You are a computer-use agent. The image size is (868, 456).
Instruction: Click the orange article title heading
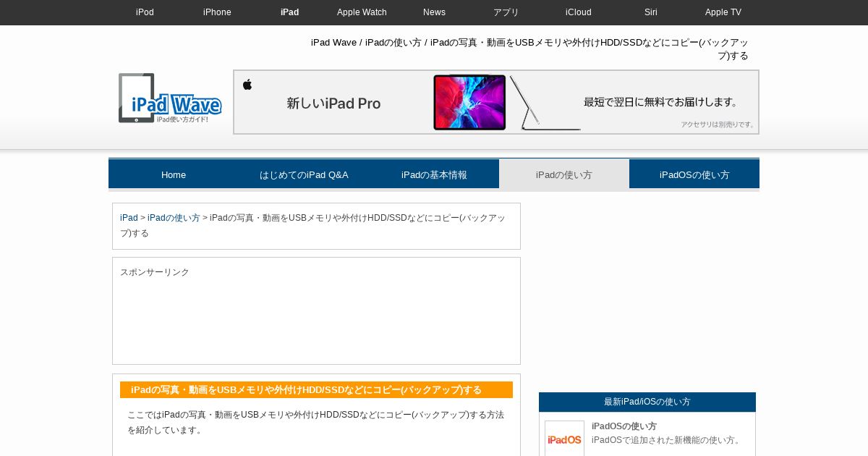coord(316,389)
